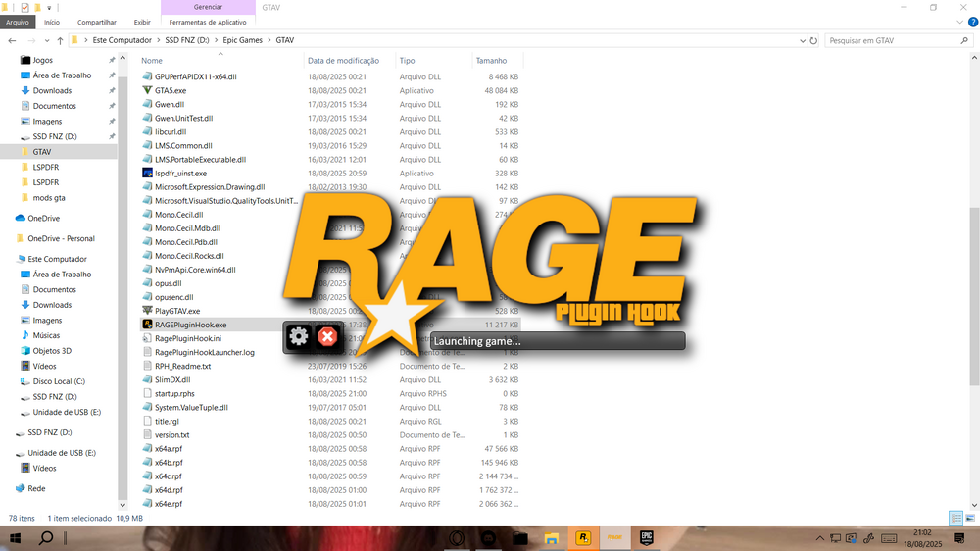Open OneDrive - Personal in navigation pane

point(61,238)
